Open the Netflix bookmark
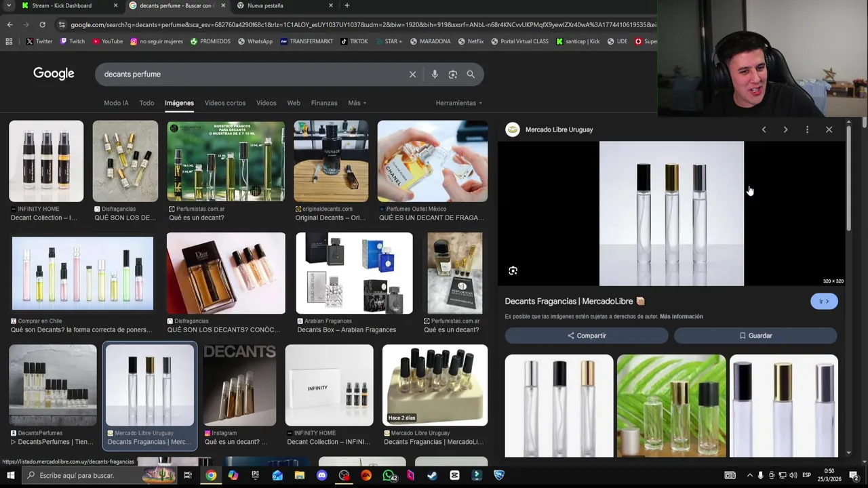The height and width of the screenshot is (488, 868). pyautogui.click(x=471, y=41)
